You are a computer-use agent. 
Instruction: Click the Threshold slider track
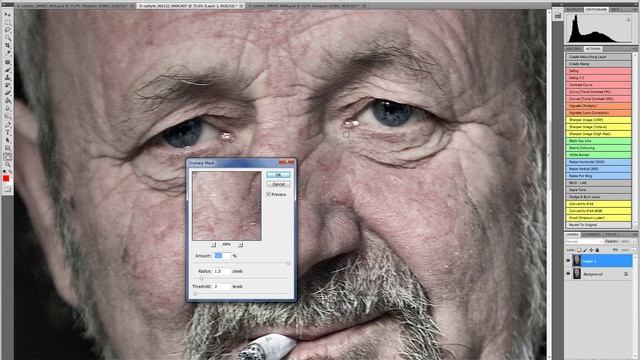(241, 293)
